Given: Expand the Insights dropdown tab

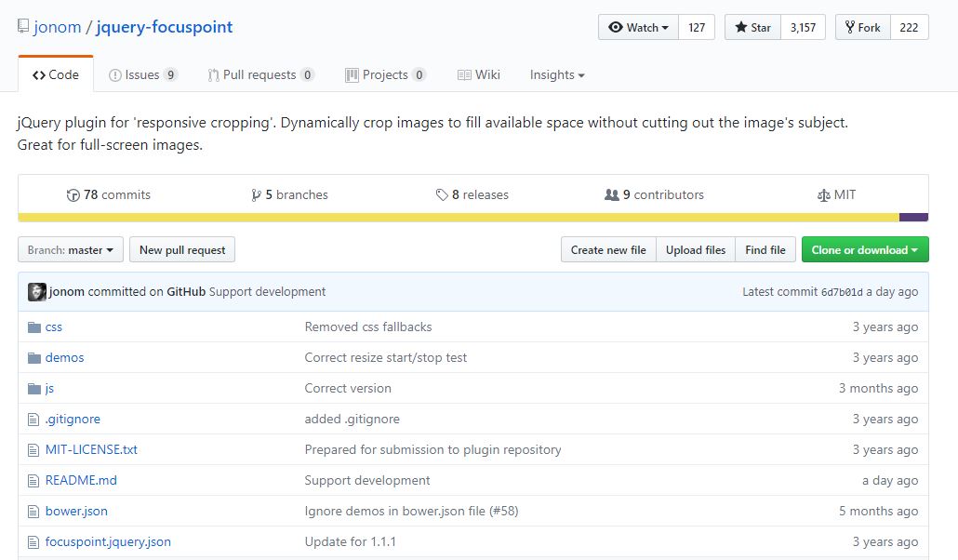Looking at the screenshot, I should click(x=557, y=74).
